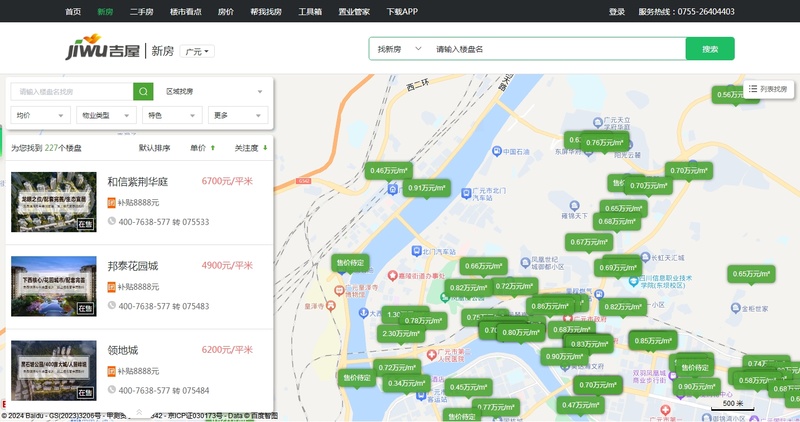Click the 0.46万元/m² map price marker
Viewport: 800px width, 422px height.
(x=390, y=171)
